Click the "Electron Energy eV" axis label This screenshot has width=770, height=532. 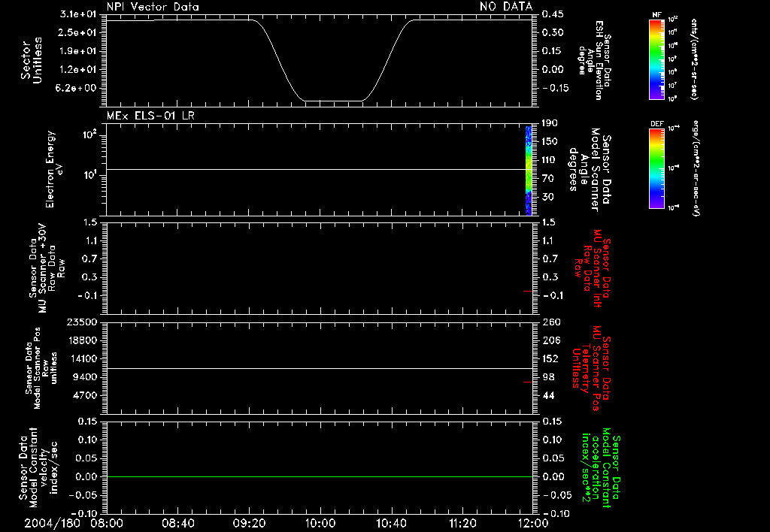click(53, 169)
